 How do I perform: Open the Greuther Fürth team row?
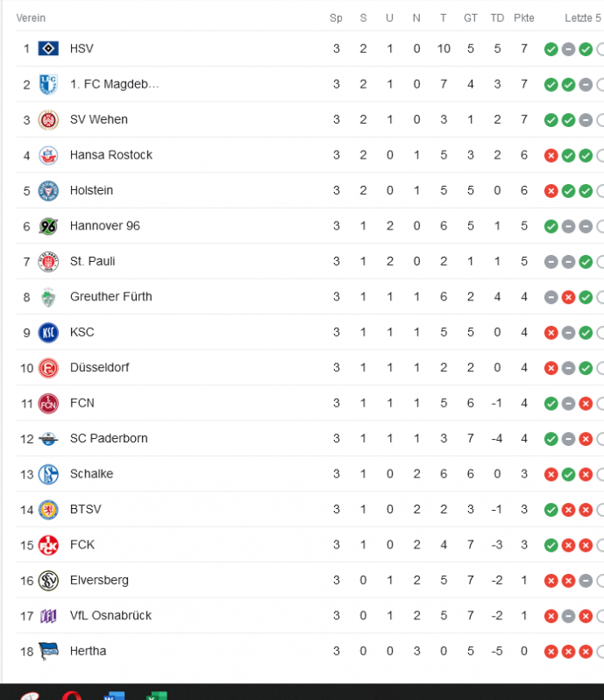[x=110, y=297]
